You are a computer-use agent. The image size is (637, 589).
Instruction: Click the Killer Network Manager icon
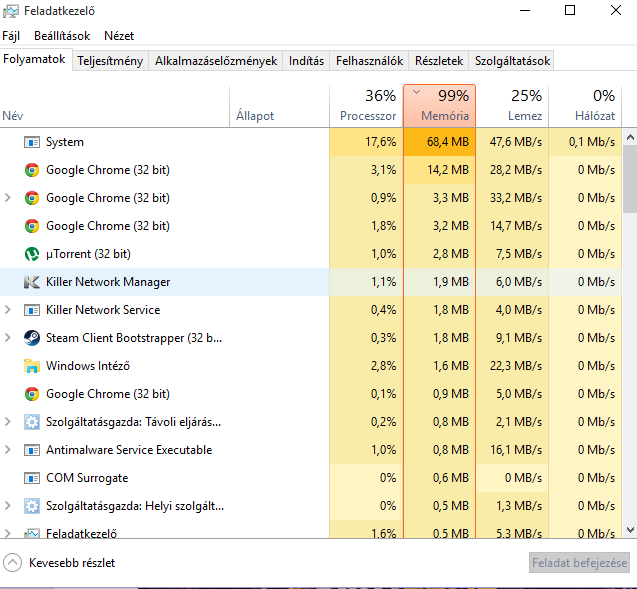32,282
